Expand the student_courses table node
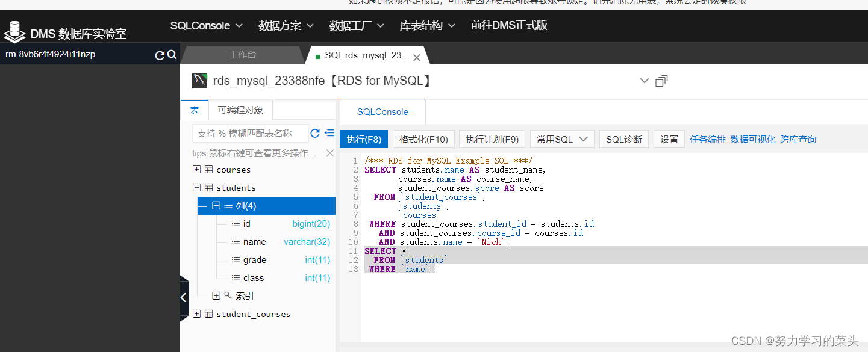868x352 pixels. pyautogui.click(x=196, y=314)
